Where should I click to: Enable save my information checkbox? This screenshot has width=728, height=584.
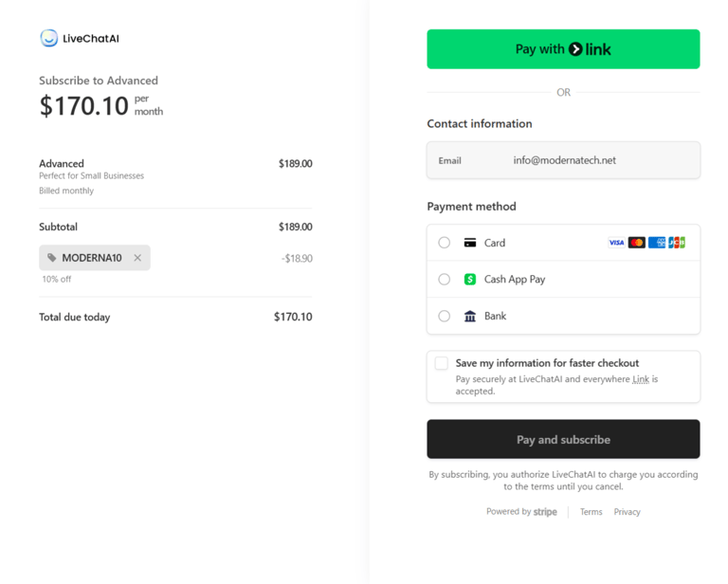[x=442, y=363]
